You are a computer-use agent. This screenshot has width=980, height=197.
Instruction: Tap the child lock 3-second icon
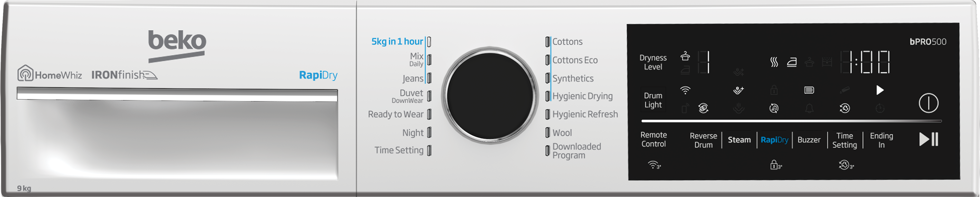pos(775,166)
